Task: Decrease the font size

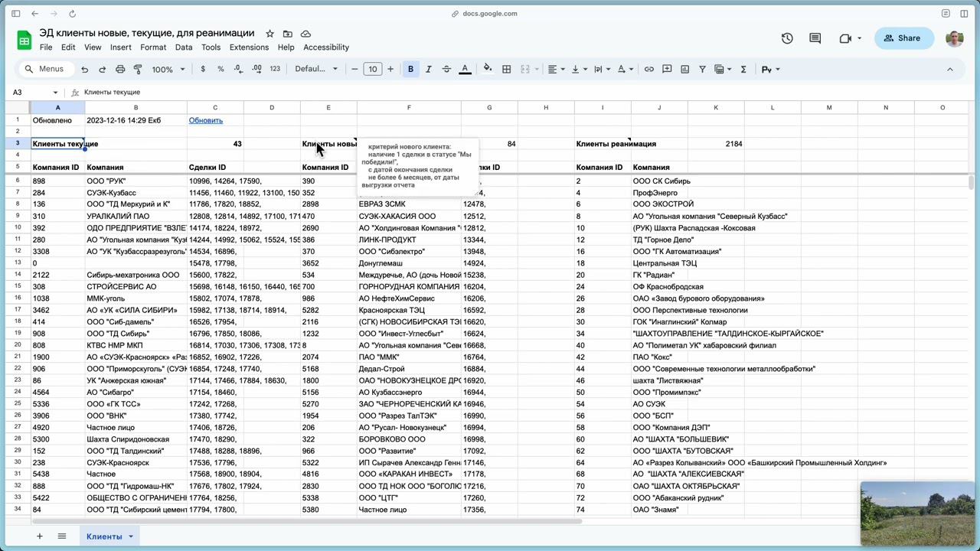Action: 354,69
